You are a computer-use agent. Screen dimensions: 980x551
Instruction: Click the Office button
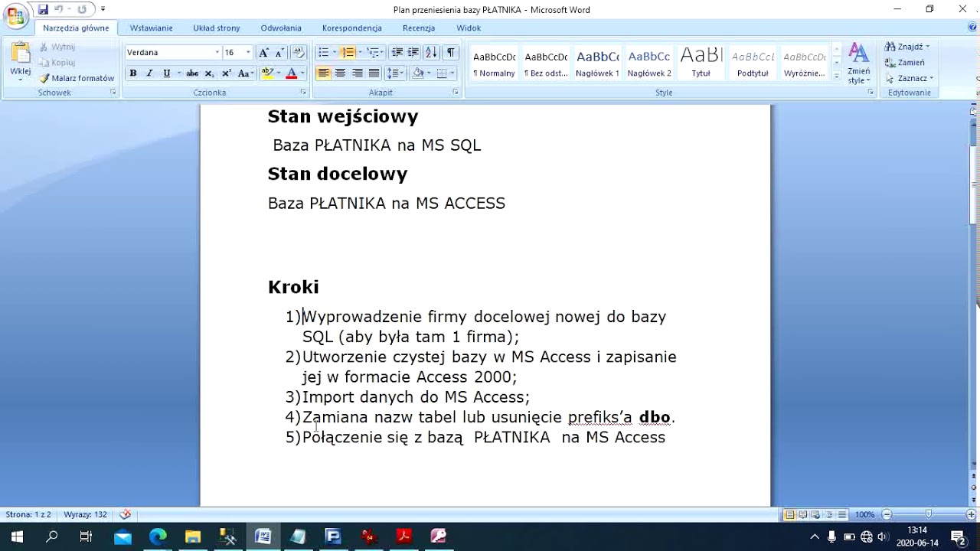pyautogui.click(x=15, y=15)
